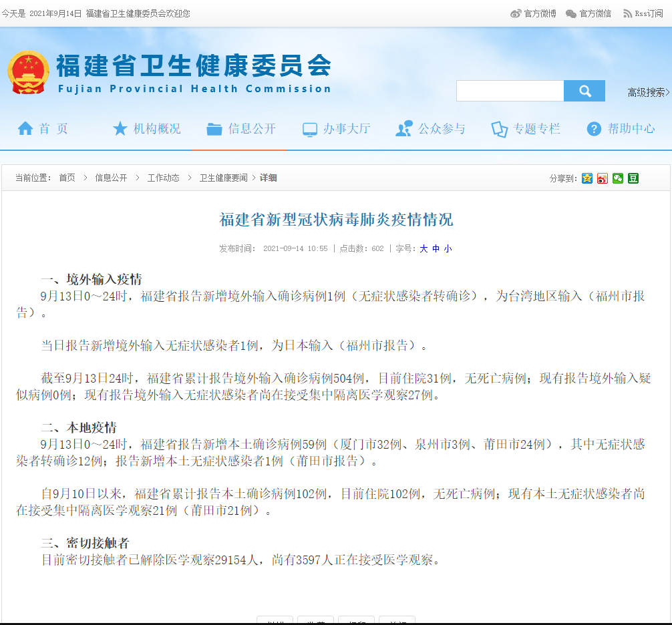Share article to Douban
The height and width of the screenshot is (625, 672).
click(633, 178)
